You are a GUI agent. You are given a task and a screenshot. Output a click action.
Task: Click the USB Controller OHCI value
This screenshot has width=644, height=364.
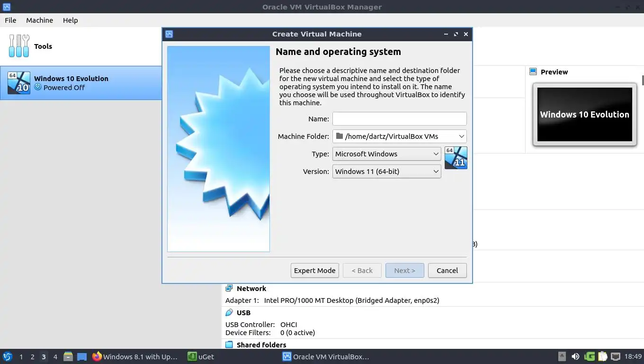(x=288, y=324)
